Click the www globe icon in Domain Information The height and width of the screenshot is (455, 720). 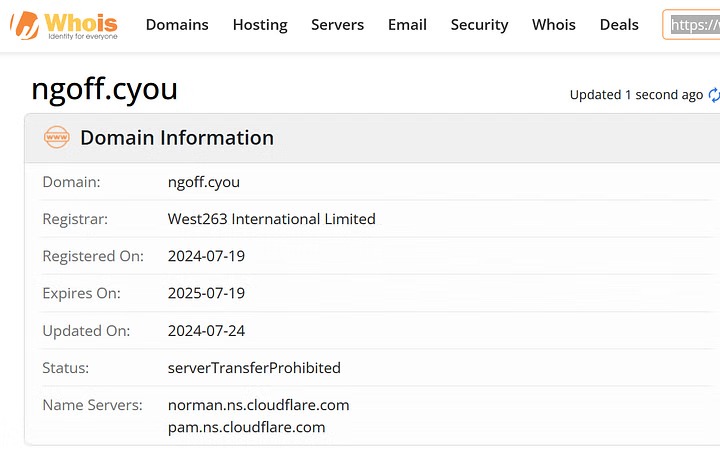[57, 138]
